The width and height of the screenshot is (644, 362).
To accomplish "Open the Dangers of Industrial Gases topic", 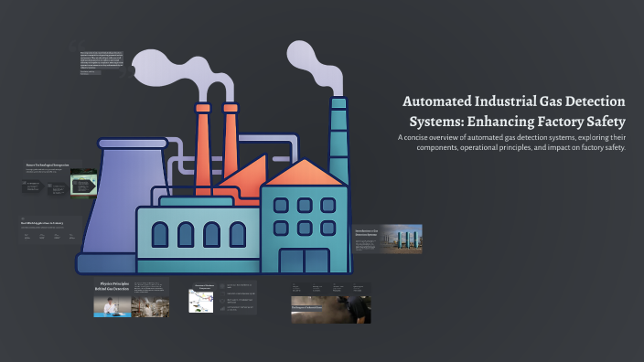I will 331,303.
